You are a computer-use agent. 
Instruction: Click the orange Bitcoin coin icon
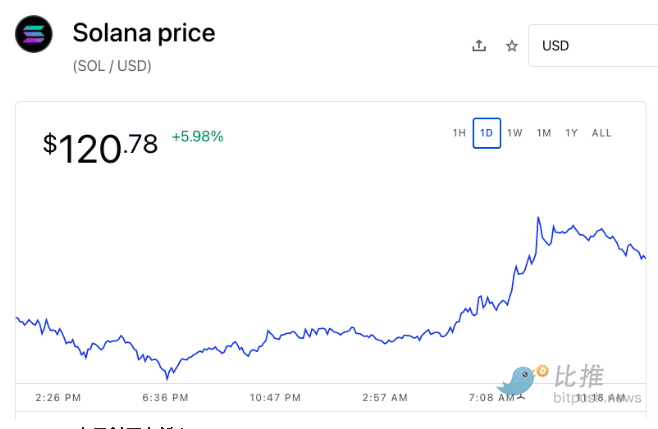pos(542,371)
